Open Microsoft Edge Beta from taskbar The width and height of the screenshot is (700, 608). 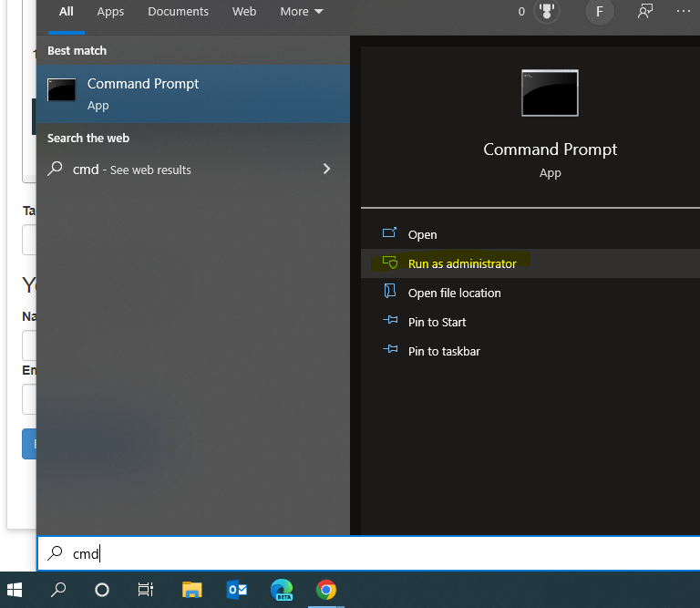click(x=282, y=590)
